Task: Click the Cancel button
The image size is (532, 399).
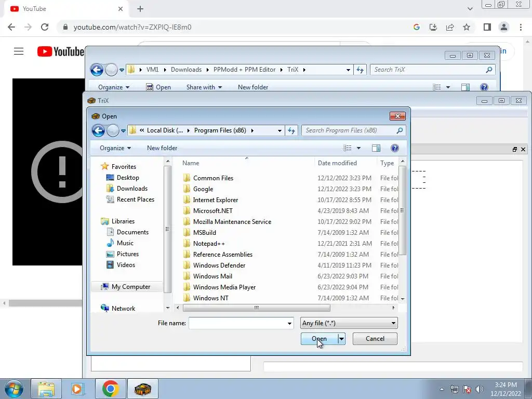Action: pyautogui.click(x=375, y=339)
